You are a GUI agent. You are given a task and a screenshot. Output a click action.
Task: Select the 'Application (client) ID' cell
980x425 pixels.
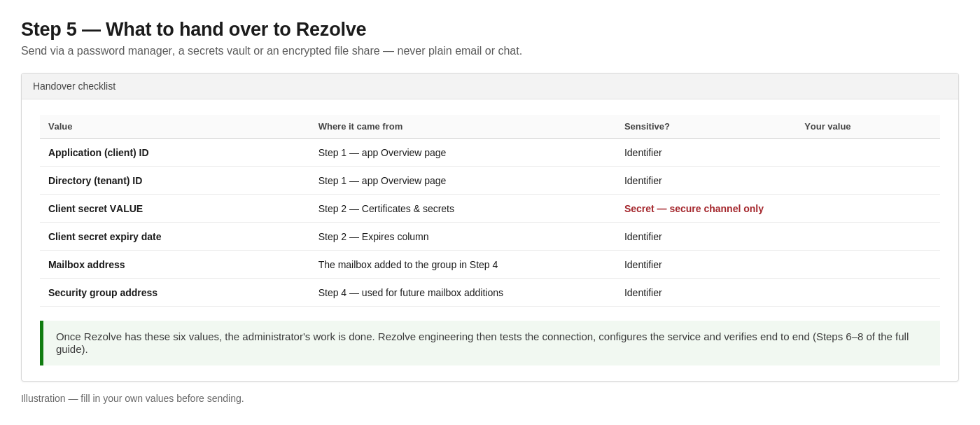(99, 153)
